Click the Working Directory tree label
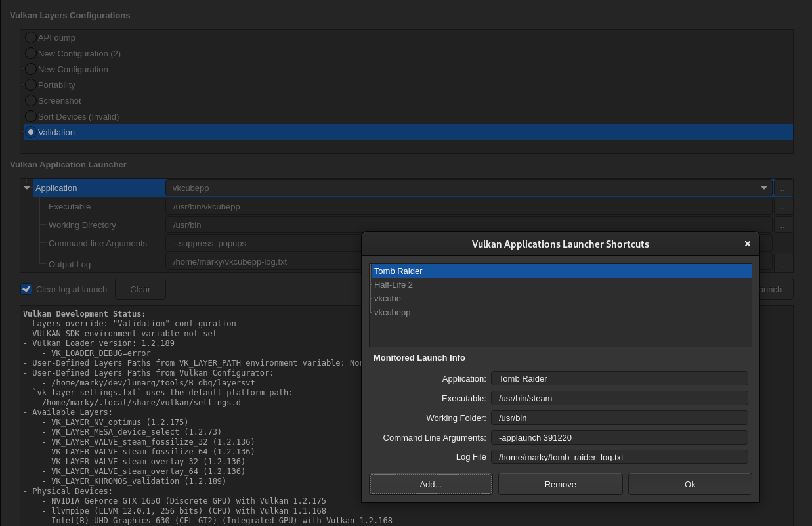Image resolution: width=812 pixels, height=526 pixels. [x=82, y=225]
